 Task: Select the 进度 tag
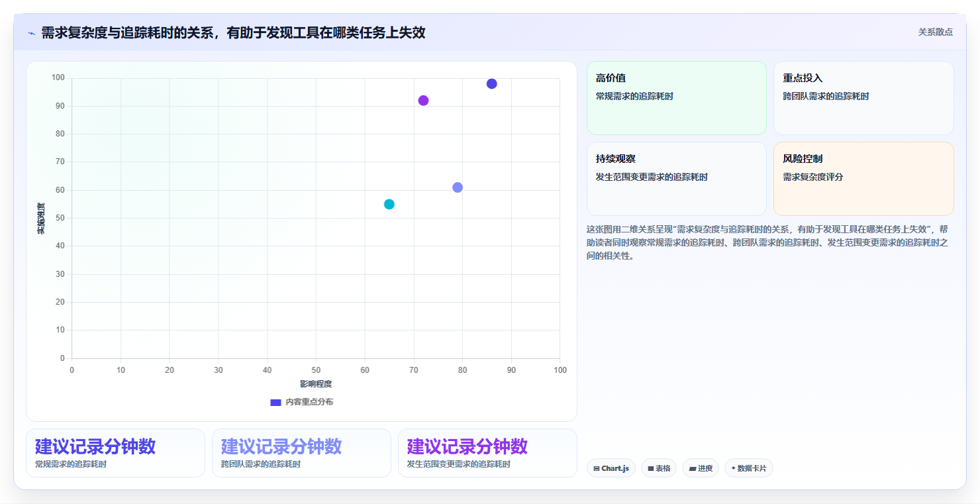coord(701,468)
